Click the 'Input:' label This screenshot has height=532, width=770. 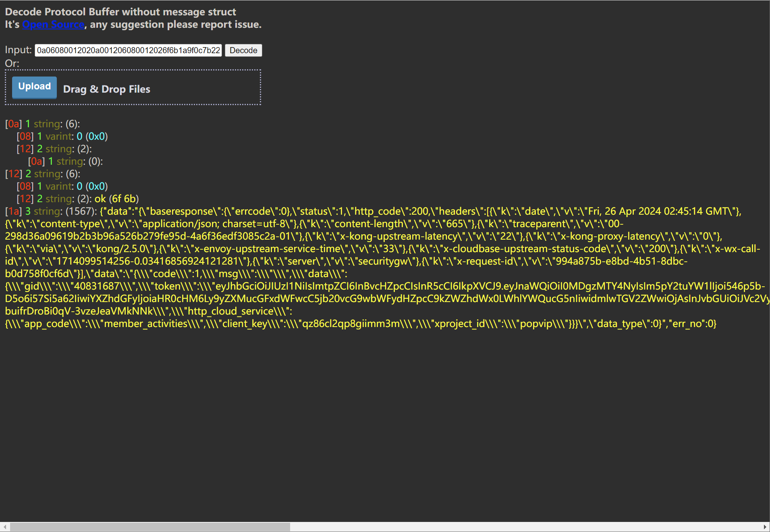(18, 50)
